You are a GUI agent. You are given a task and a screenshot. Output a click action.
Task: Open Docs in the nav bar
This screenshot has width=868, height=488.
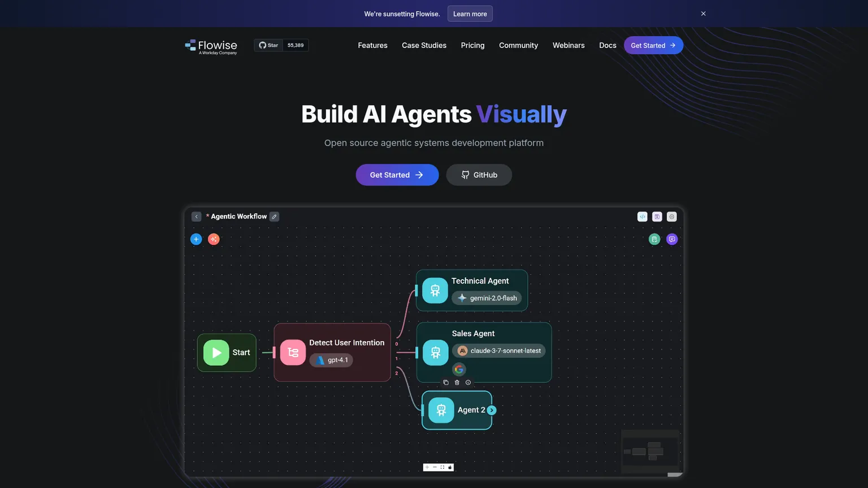tap(607, 45)
